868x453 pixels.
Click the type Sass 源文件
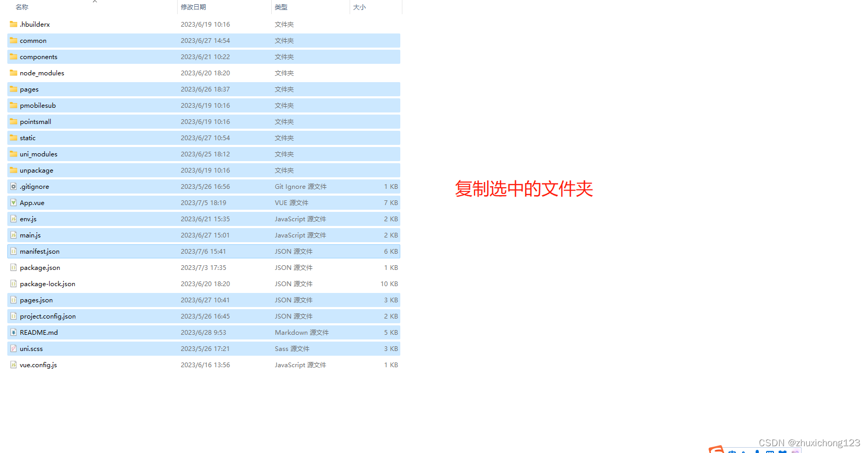(x=292, y=348)
